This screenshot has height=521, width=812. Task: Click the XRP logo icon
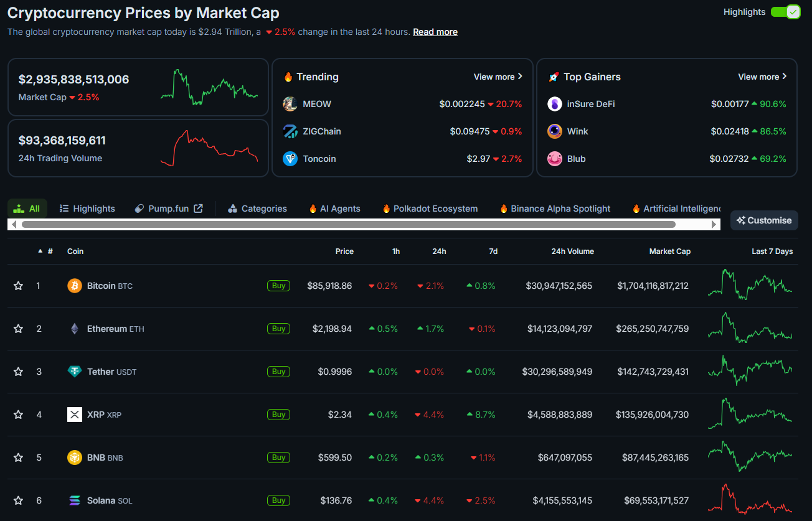(75, 415)
